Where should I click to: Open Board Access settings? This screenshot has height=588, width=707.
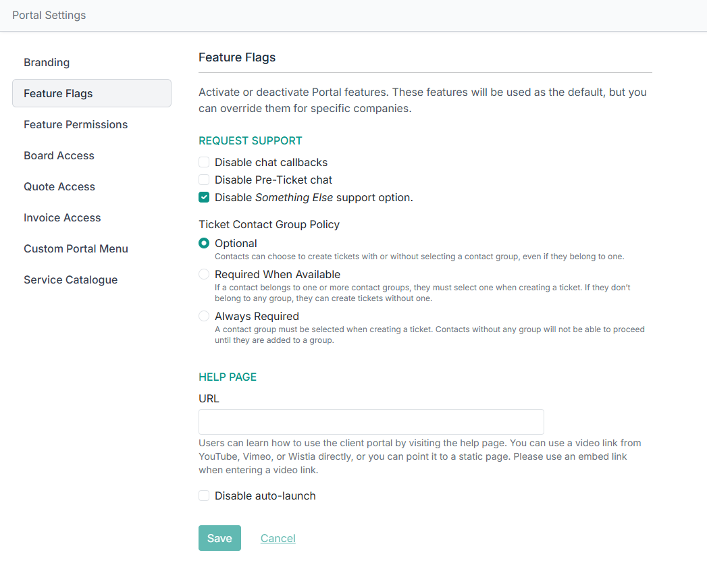coord(59,156)
